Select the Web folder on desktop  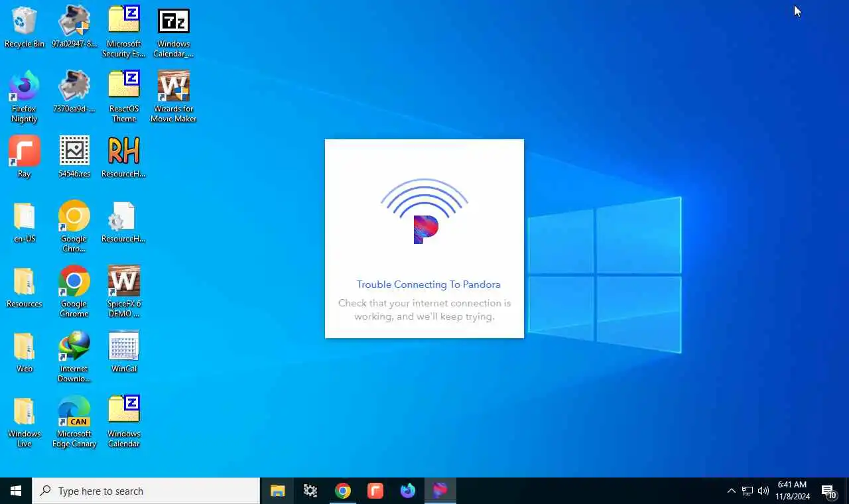click(x=25, y=352)
